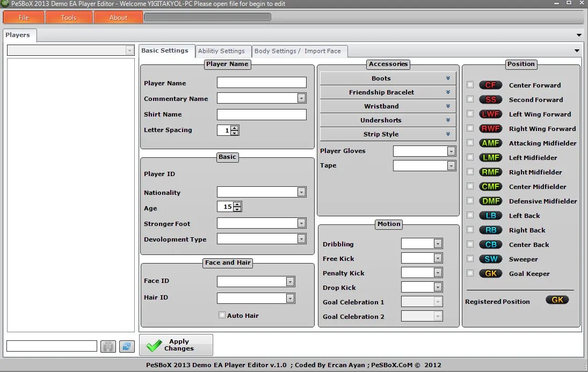Open the File menu
The image size is (588, 372).
tap(24, 17)
